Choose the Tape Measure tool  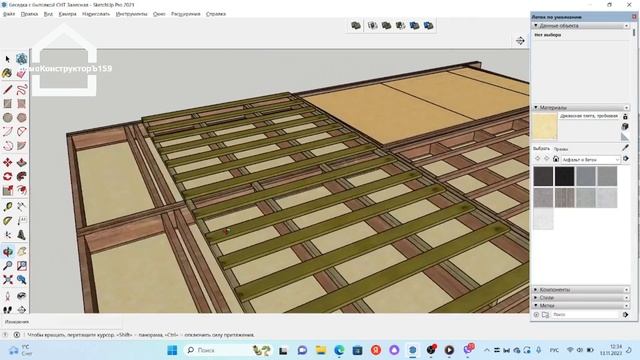(7, 207)
